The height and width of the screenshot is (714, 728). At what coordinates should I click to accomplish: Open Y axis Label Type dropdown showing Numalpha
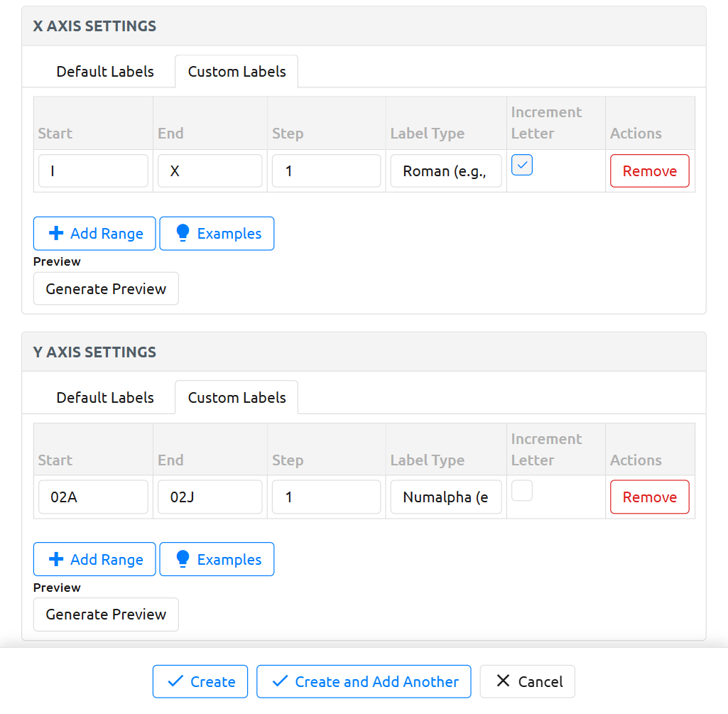click(445, 497)
